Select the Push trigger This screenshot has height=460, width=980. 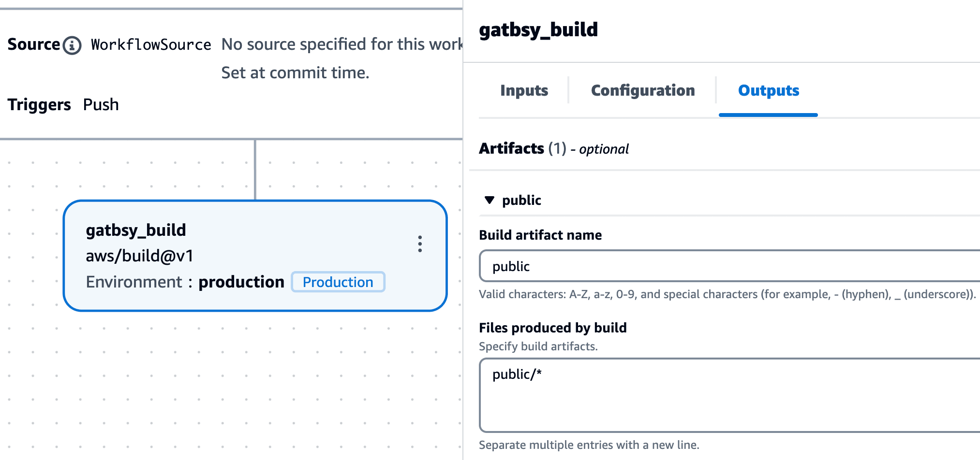point(101,105)
